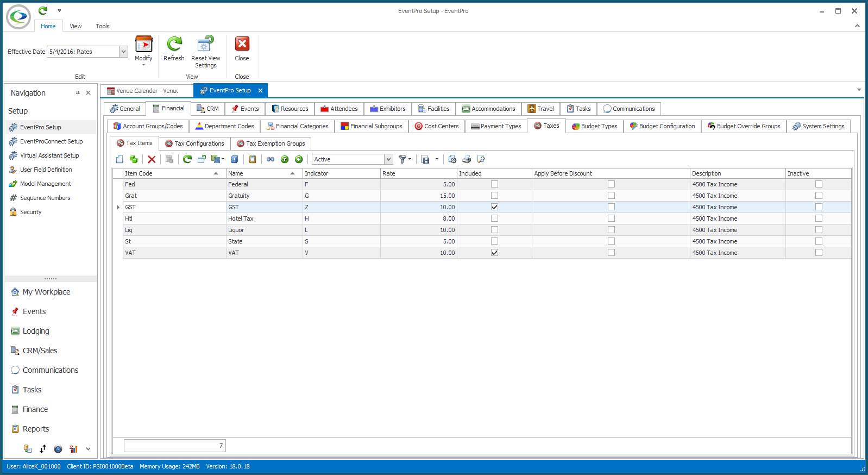Print the tax items list

[x=467, y=159]
